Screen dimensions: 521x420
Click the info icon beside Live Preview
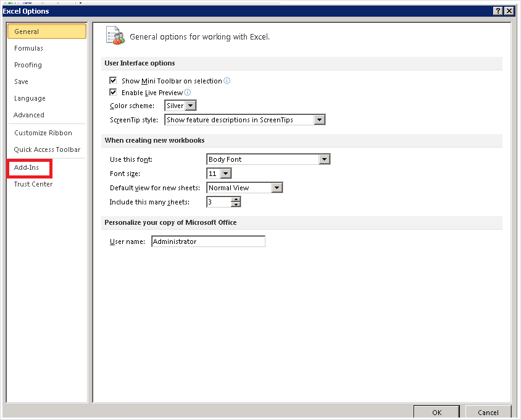pos(188,93)
